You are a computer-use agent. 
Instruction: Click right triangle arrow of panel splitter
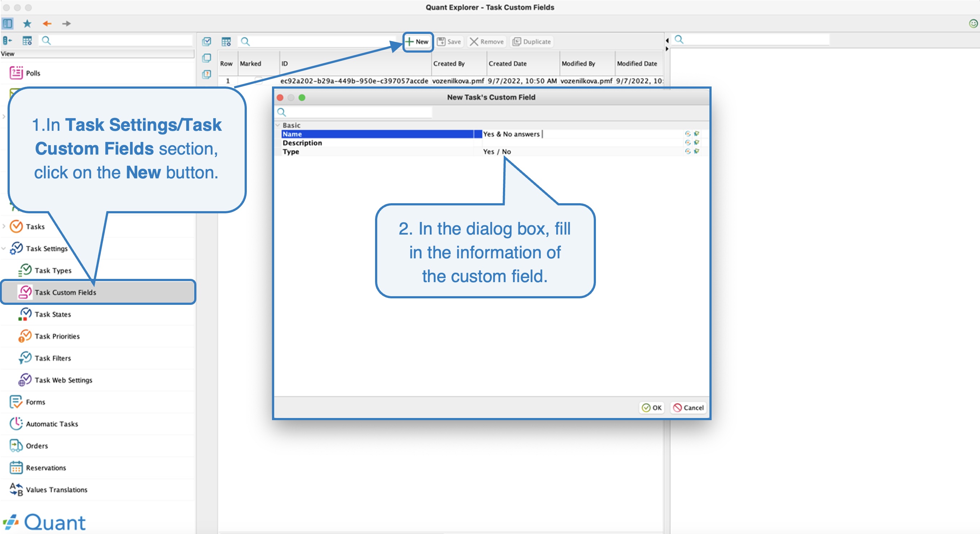(667, 49)
